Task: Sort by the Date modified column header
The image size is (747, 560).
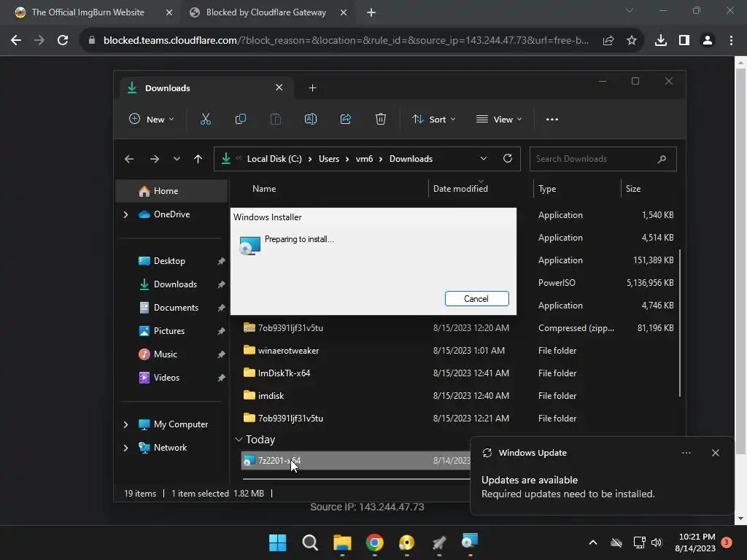Action: pyautogui.click(x=460, y=189)
